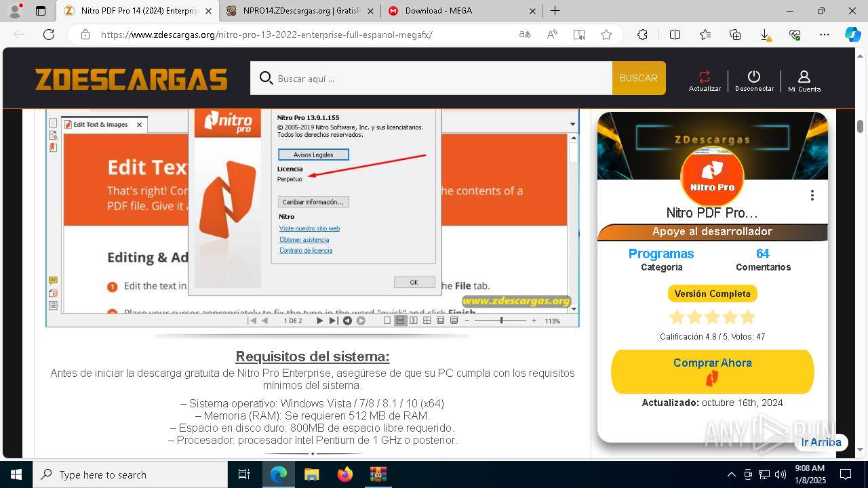Click the Nitro Pro screenshot image

point(313,218)
